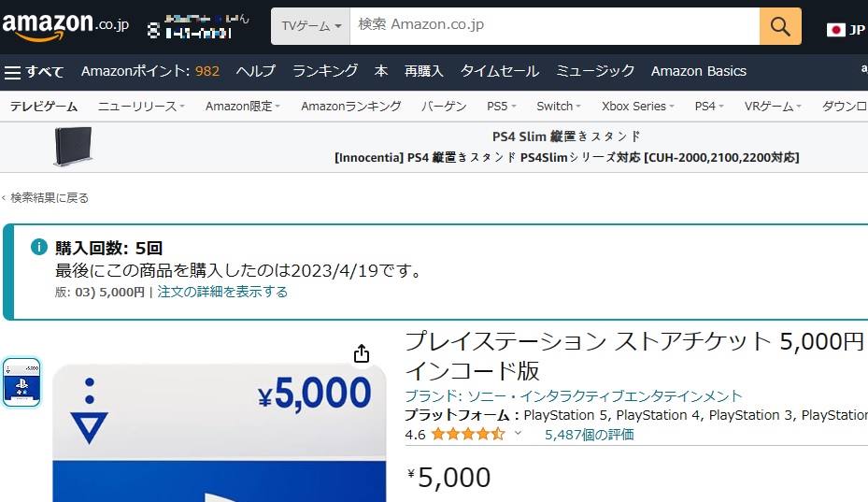This screenshot has height=502, width=868.
Task: Open Amazonポイント: 982 balance link
Action: point(150,71)
